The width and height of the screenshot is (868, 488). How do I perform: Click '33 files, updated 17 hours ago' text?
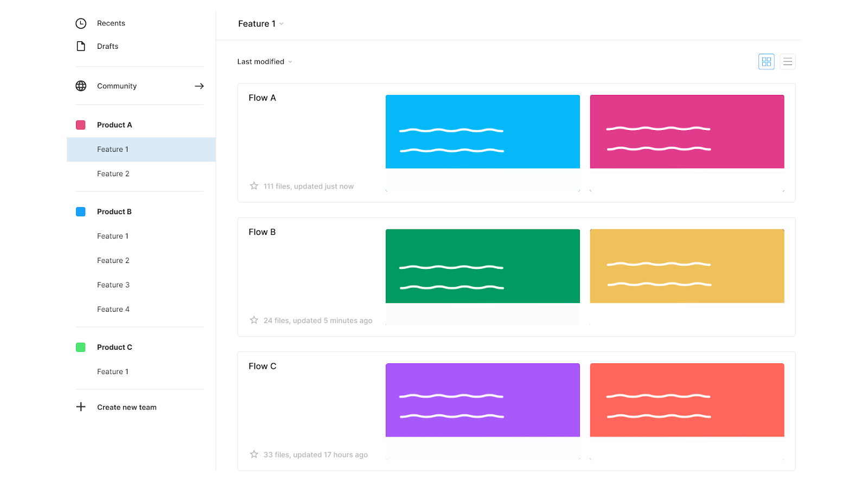[316, 454]
